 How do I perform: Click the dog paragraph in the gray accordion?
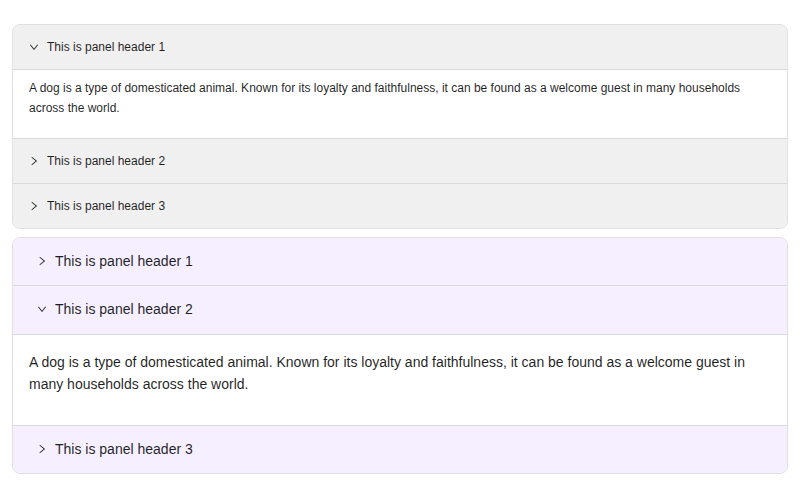pyautogui.click(x=384, y=98)
